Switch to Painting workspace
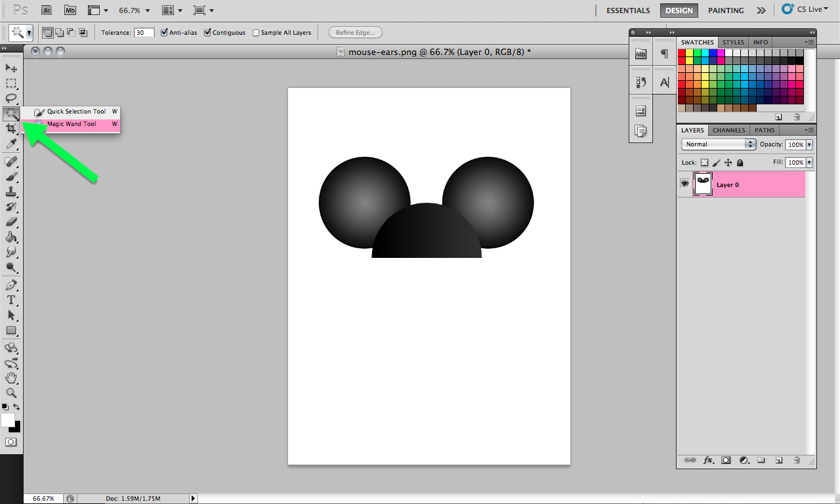The width and height of the screenshot is (840, 504). pyautogui.click(x=726, y=10)
